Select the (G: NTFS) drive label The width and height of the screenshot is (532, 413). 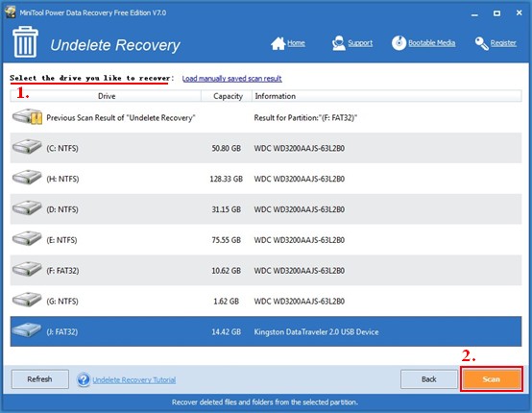(x=62, y=301)
